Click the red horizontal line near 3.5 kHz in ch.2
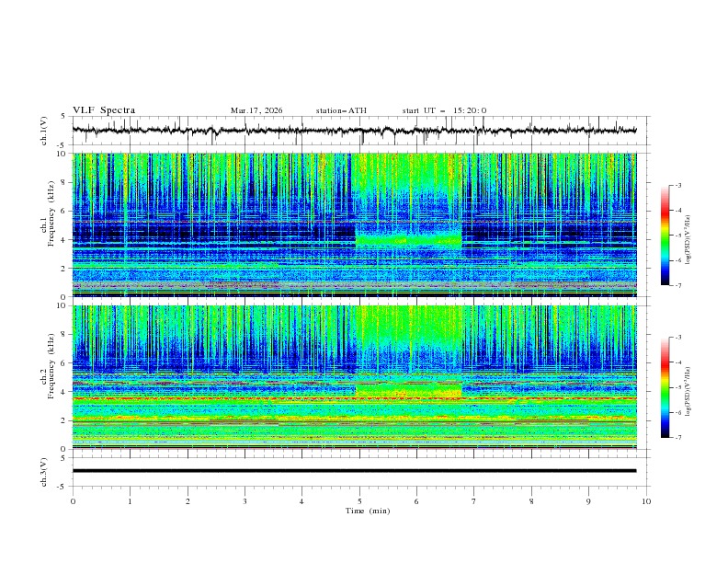Viewport: 728px width, 563px height. (x=354, y=398)
